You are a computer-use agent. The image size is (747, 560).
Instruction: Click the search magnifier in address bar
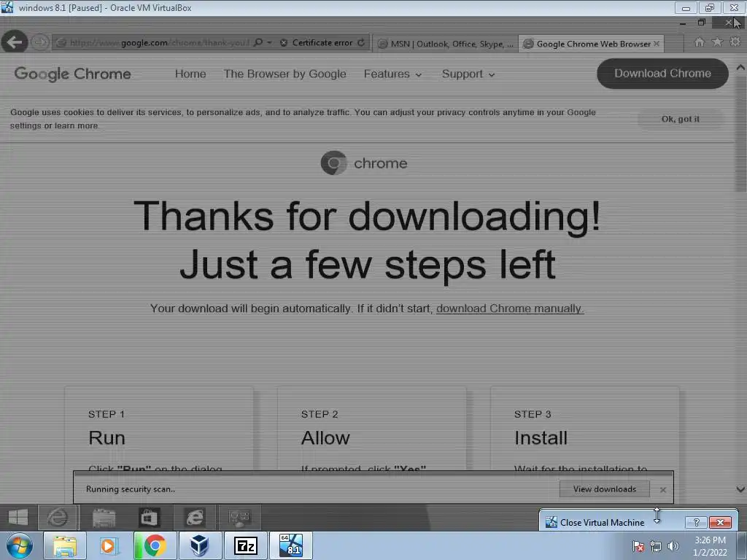pos(258,42)
